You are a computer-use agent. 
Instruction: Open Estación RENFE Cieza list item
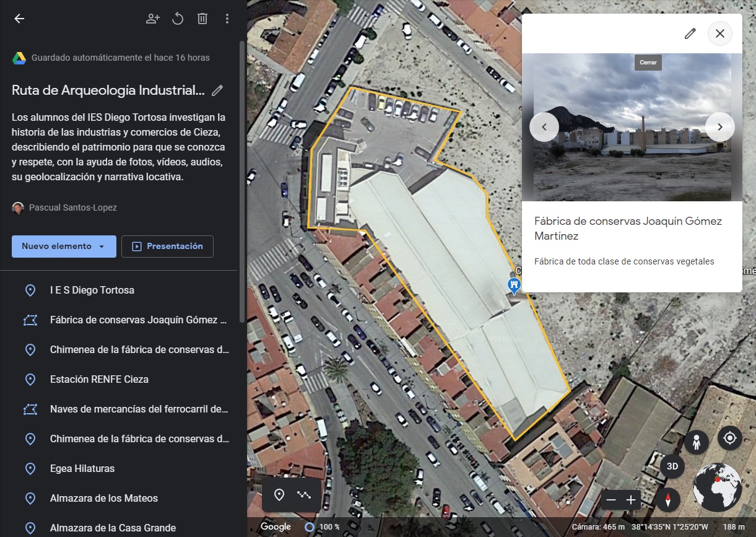99,379
